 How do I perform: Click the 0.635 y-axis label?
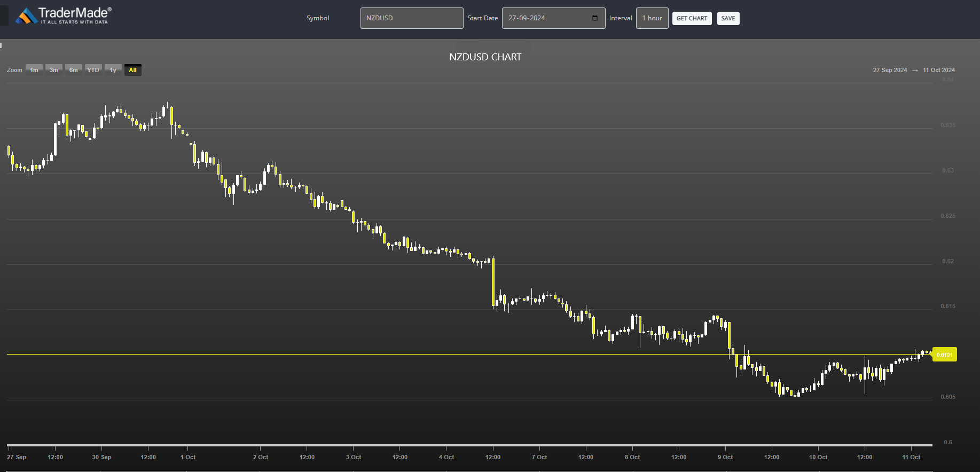(948, 125)
